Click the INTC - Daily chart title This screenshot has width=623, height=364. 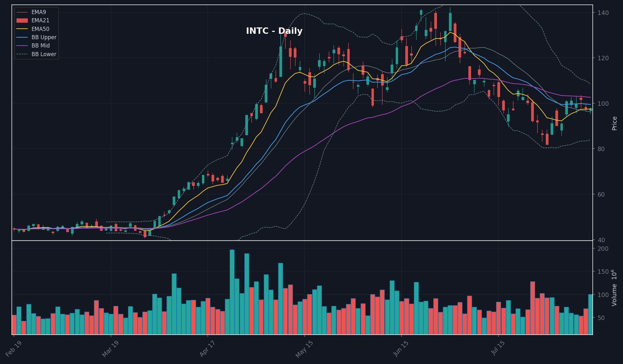click(x=274, y=31)
